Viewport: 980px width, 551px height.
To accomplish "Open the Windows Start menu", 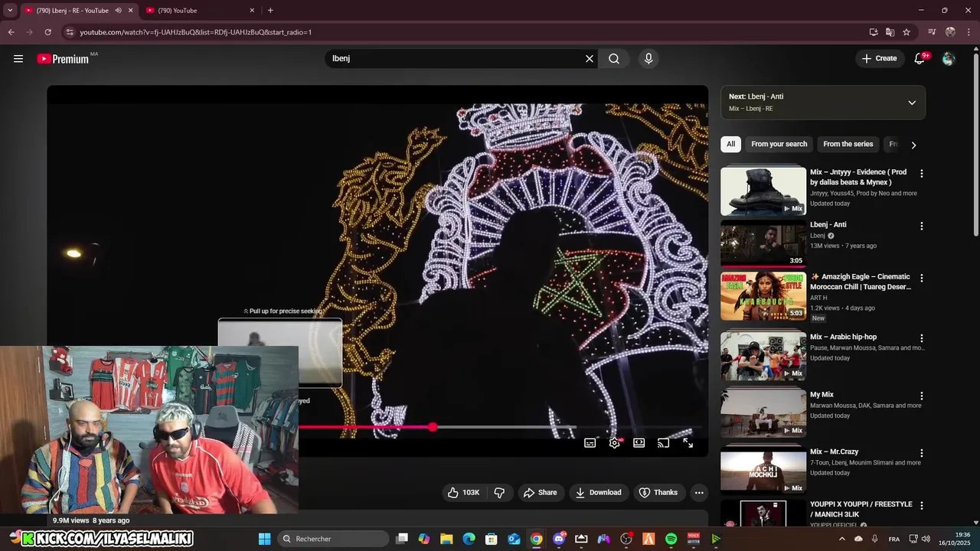I will click(x=264, y=539).
